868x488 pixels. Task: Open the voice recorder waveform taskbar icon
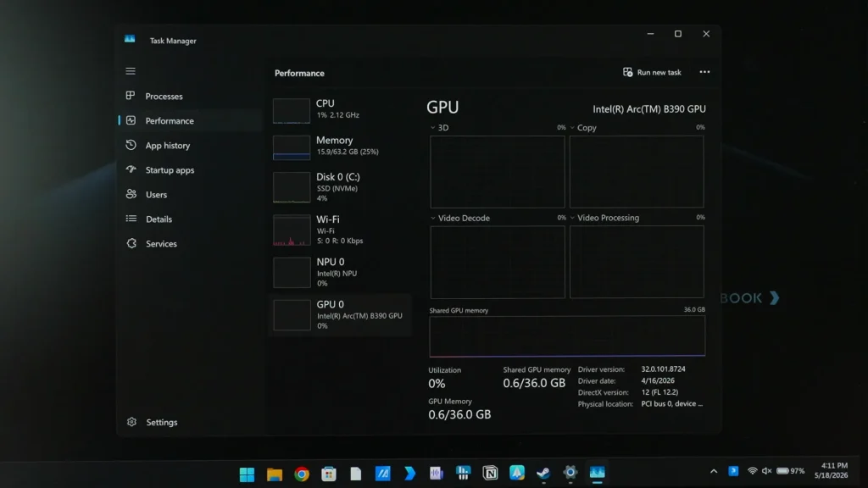point(437,473)
